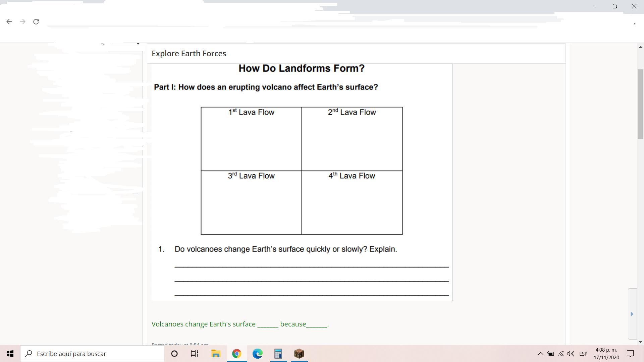The width and height of the screenshot is (644, 362).
Task: Open Microsoft Edge from taskbar
Action: 257,354
